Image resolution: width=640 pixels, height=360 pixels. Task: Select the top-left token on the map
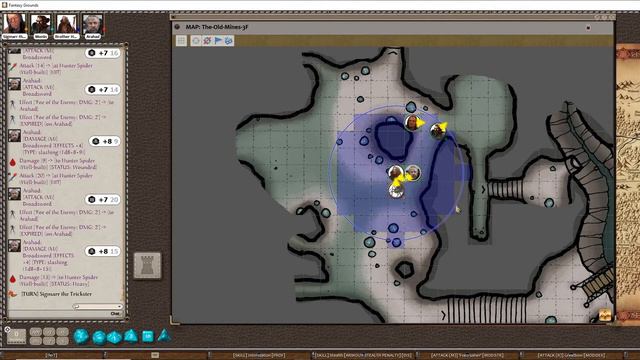pyautogui.click(x=413, y=122)
